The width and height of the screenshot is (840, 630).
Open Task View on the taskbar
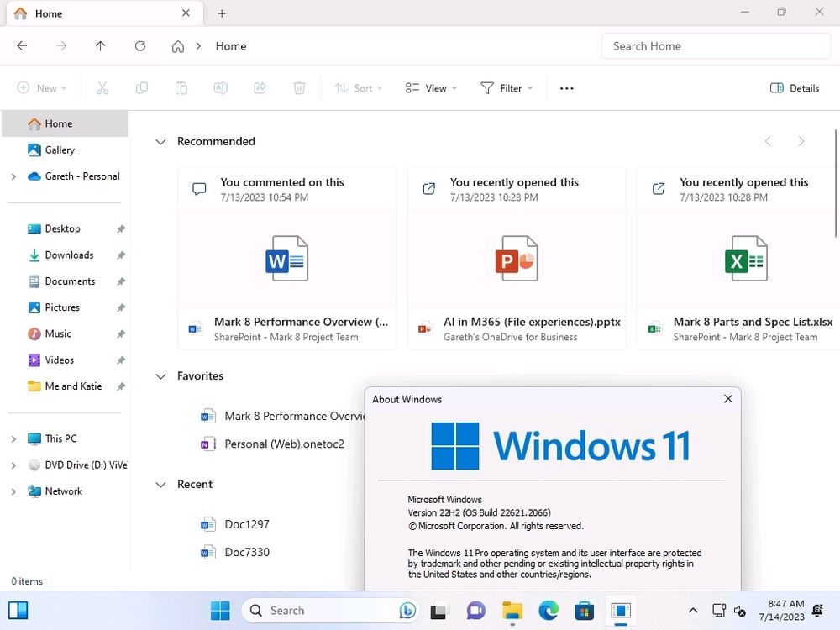[438, 611]
